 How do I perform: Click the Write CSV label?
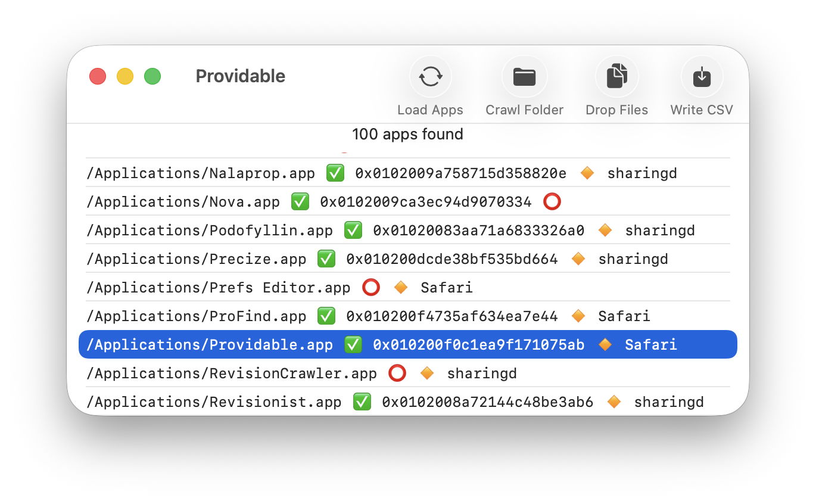[702, 110]
